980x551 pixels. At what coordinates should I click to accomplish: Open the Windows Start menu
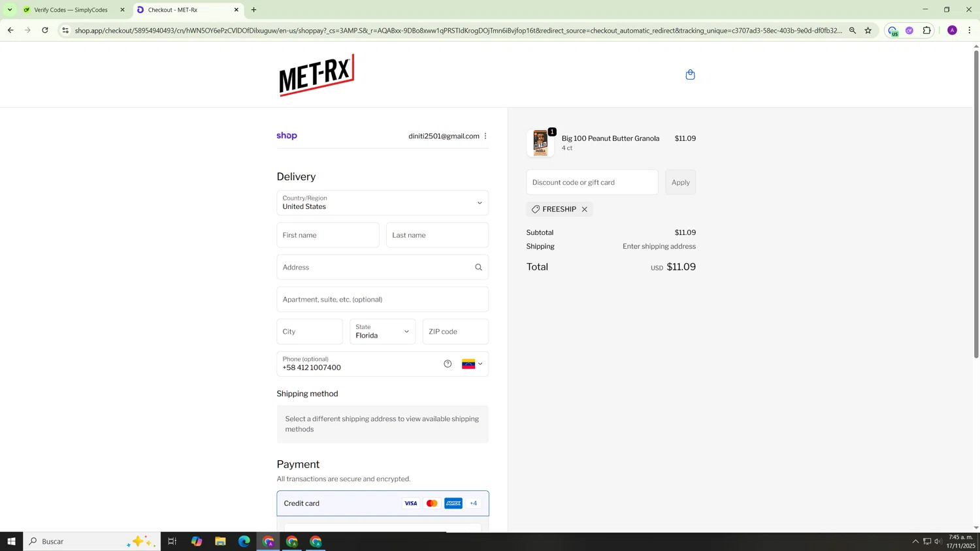coord(11,541)
